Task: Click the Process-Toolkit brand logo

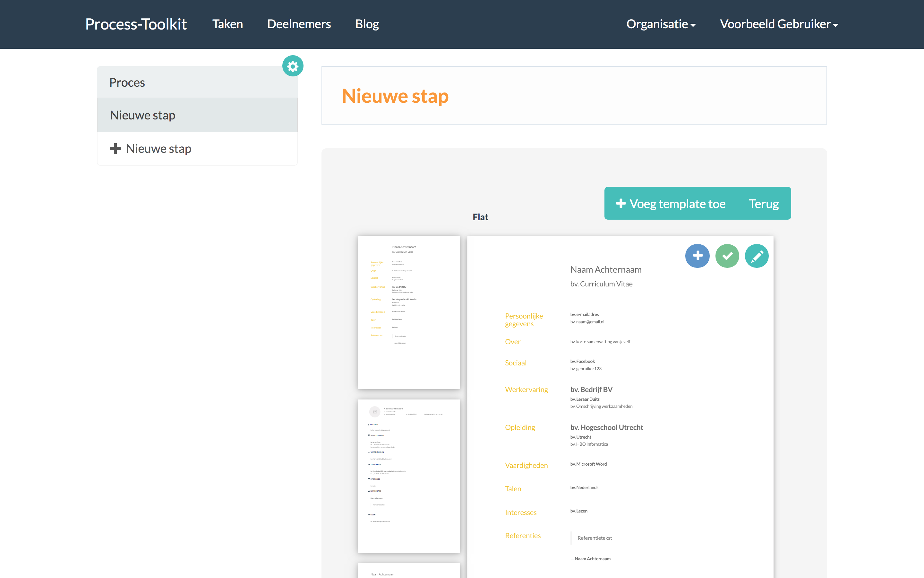Action: click(x=136, y=24)
